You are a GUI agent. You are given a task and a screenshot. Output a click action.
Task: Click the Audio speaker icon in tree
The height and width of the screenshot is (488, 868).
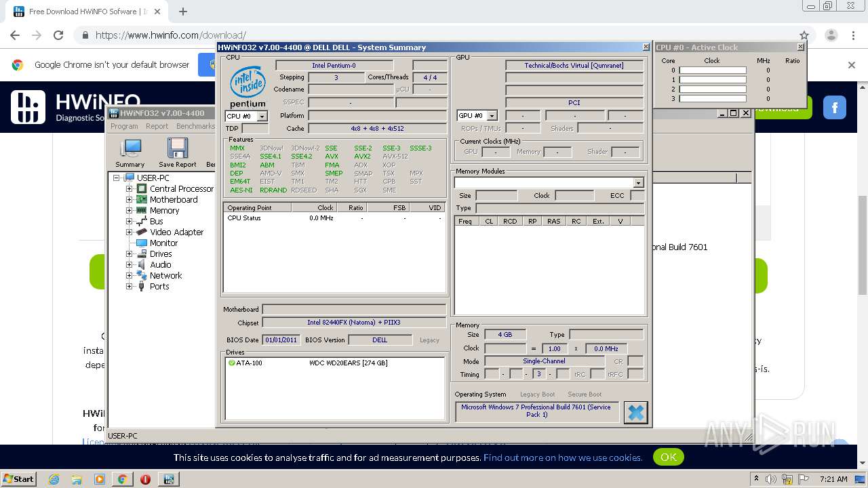142,265
